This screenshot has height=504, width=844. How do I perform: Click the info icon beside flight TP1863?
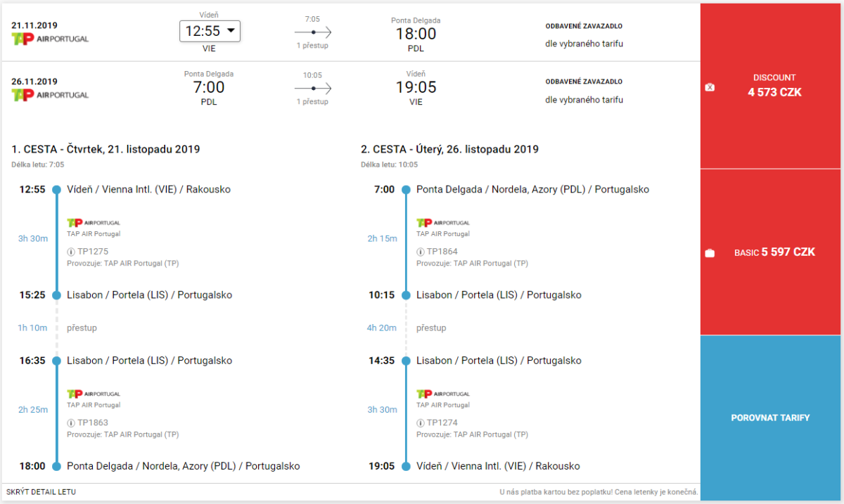(x=71, y=423)
